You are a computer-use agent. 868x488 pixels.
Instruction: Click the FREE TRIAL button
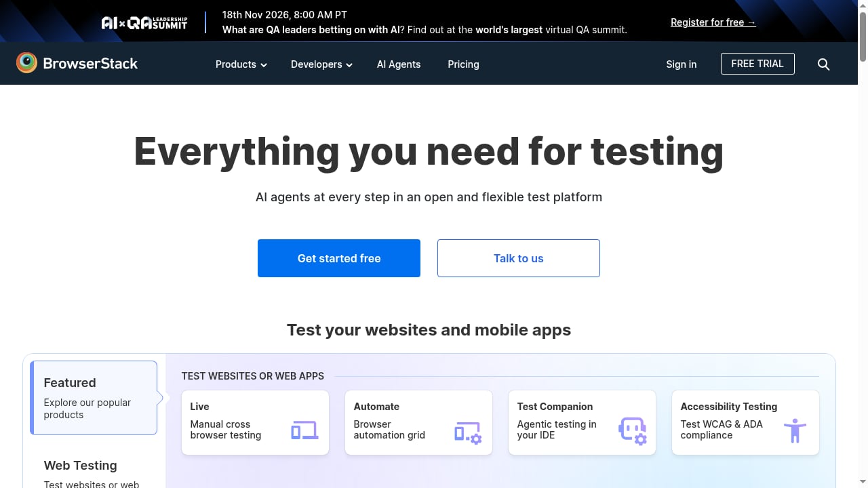coord(757,64)
